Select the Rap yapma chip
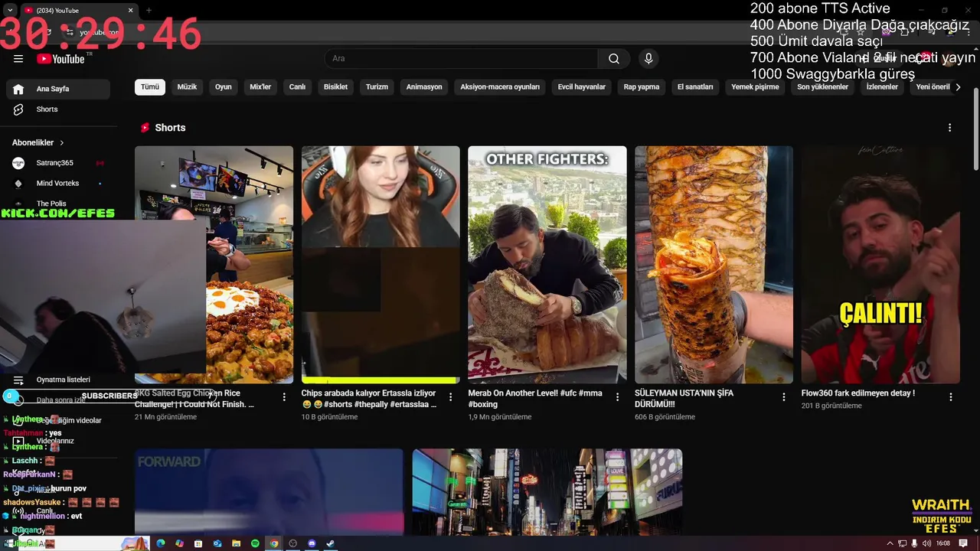This screenshot has height=551, width=980. click(642, 87)
